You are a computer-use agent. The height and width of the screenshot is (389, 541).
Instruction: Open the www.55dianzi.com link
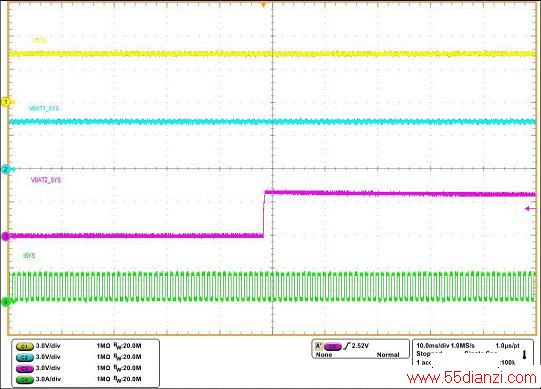472,378
